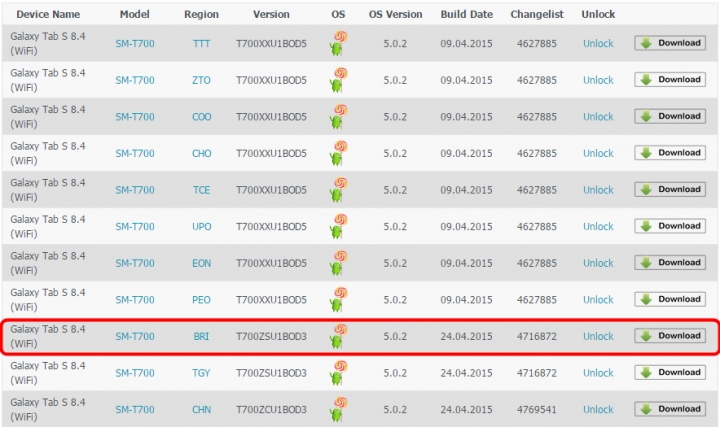Download the COO region firmware

670,116
